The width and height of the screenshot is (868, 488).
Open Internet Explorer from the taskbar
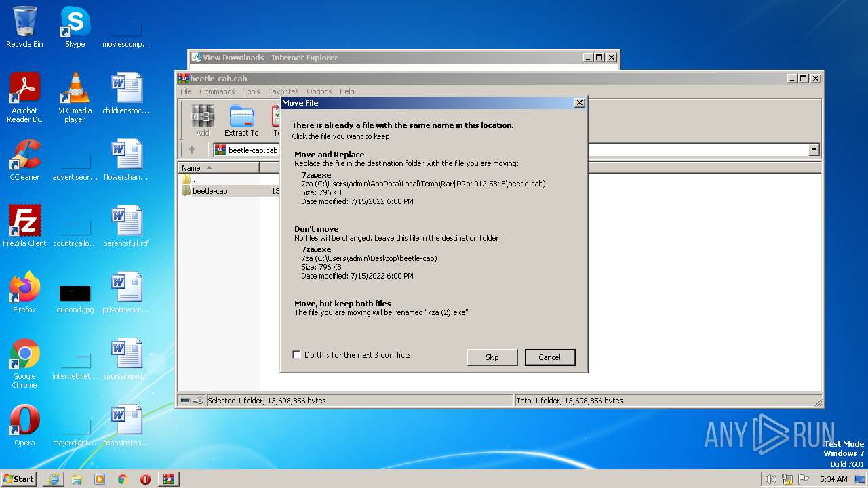(x=54, y=479)
